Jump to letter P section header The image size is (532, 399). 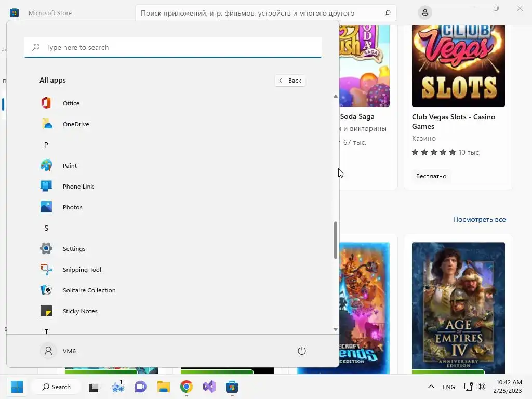point(46,145)
